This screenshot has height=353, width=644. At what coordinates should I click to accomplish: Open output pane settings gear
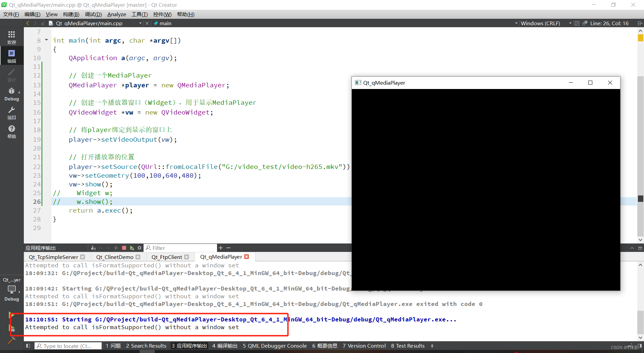pos(140,248)
